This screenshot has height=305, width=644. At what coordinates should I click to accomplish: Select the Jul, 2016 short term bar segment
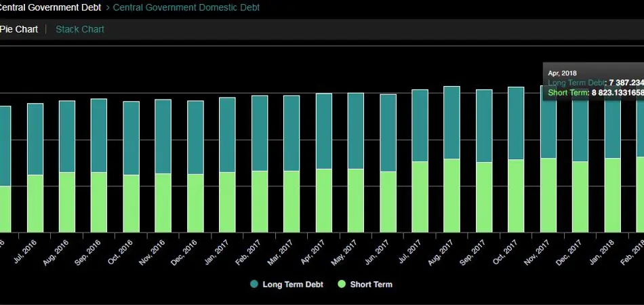click(x=35, y=203)
